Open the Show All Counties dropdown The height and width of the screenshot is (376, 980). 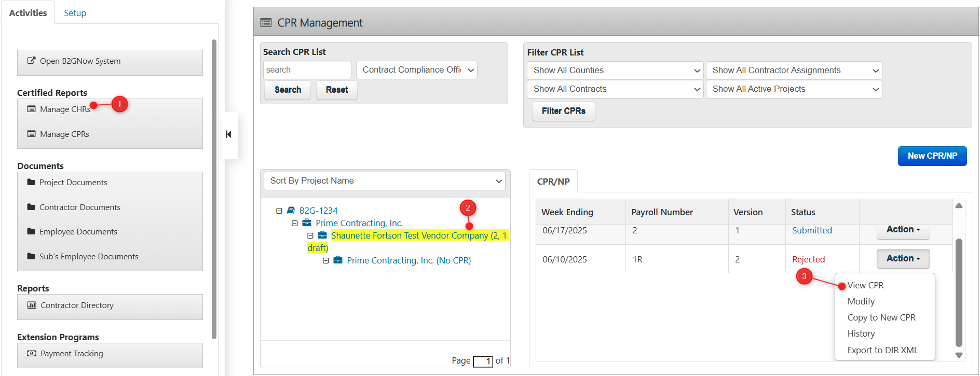coord(615,71)
